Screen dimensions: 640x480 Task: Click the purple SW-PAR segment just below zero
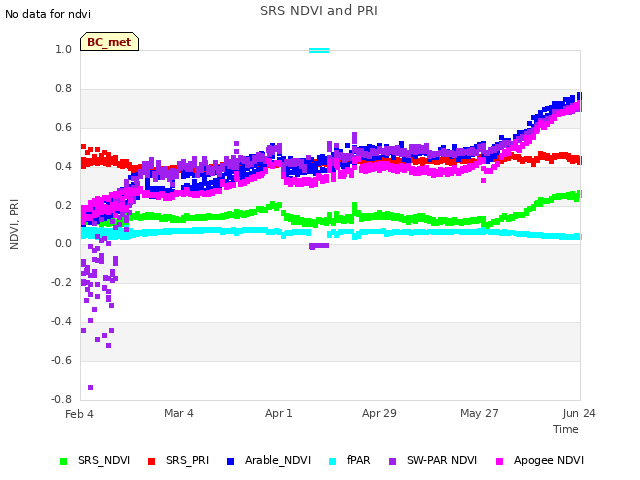tap(319, 246)
